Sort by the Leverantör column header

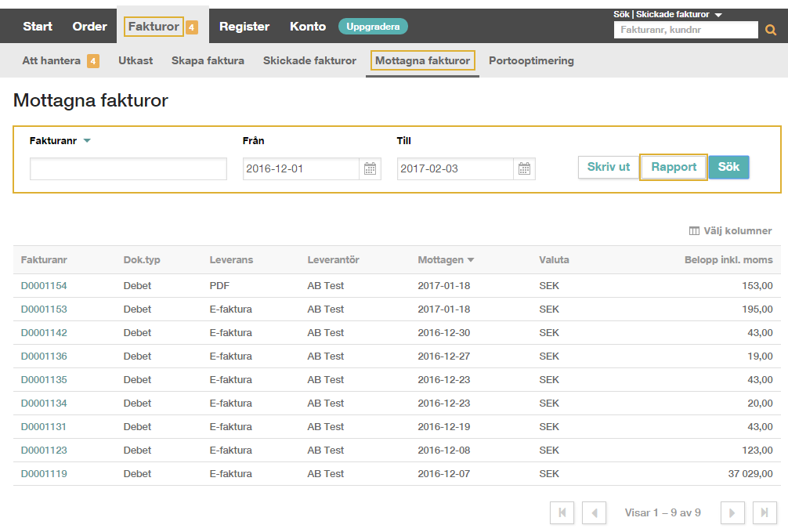pos(333,260)
